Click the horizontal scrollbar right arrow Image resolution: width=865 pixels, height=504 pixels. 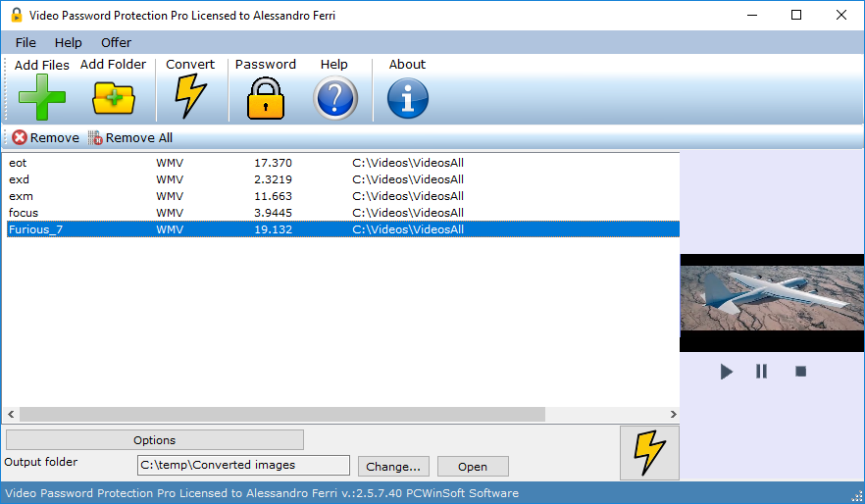coord(673,415)
